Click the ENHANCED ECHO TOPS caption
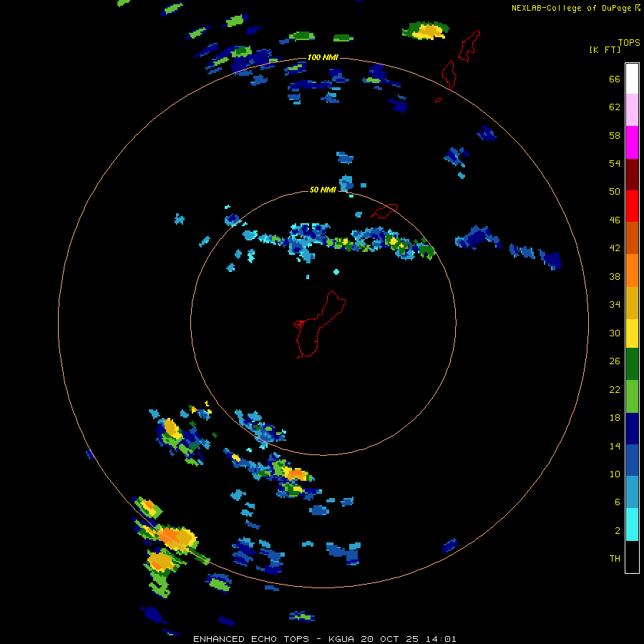This screenshot has height=644, width=644. [x=251, y=639]
